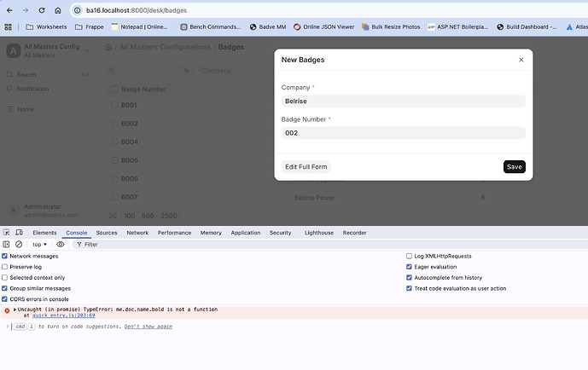The image size is (588, 370).
Task: Click the Badge Number field showing 002
Action: coord(403,133)
